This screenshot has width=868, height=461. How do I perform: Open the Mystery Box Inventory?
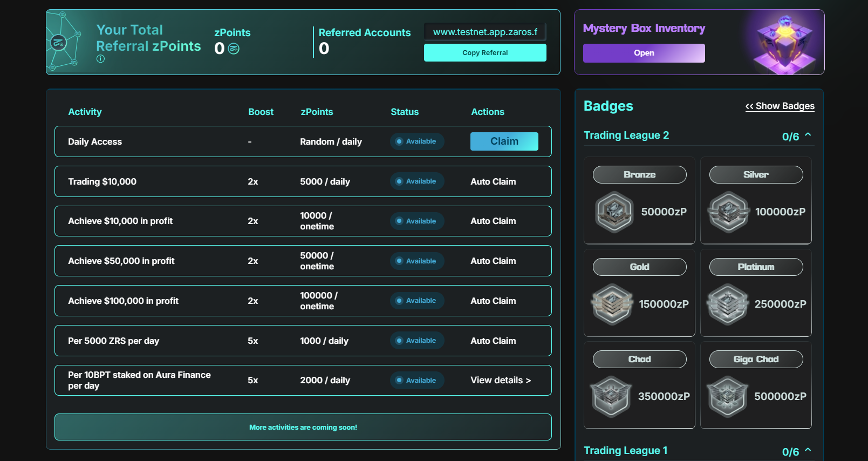644,53
